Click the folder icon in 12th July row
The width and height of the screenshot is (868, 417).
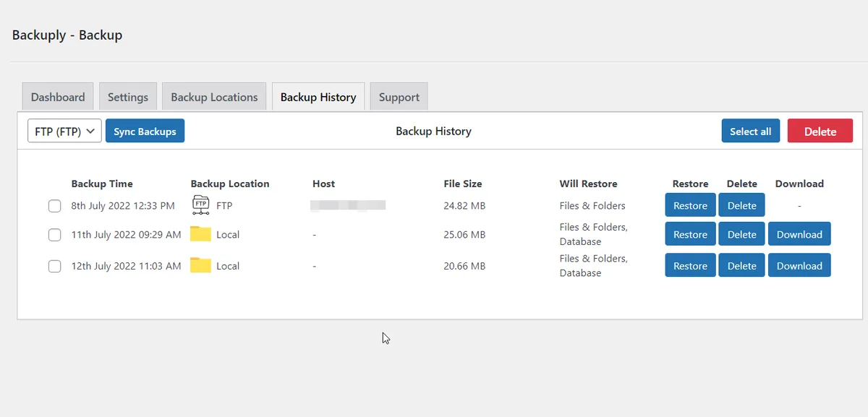pos(200,265)
